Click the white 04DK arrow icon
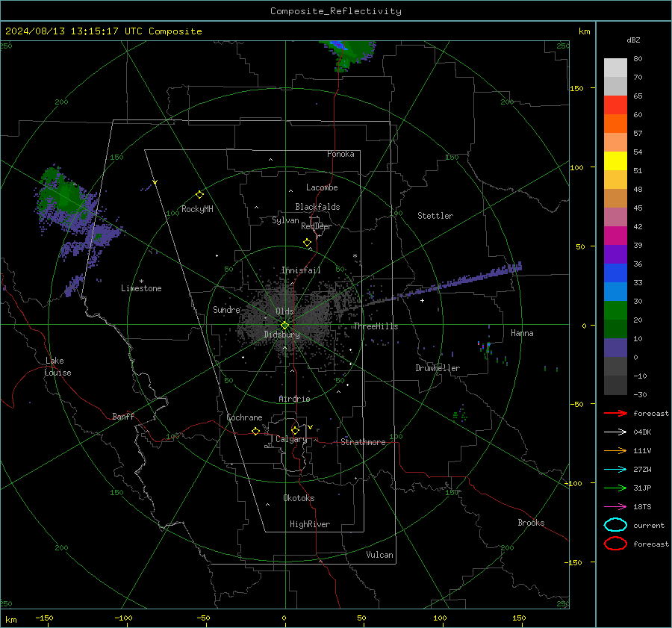Screen dimensions: 672x628 (615, 432)
